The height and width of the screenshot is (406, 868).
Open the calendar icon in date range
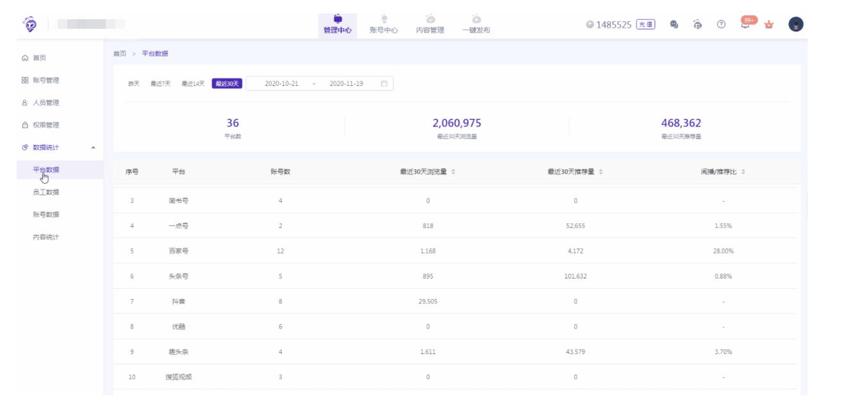384,84
